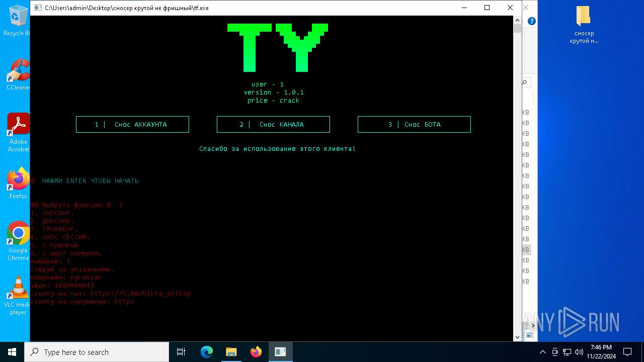Close the Explorer window behind the console
The width and height of the screenshot is (644, 362).
point(526,8)
